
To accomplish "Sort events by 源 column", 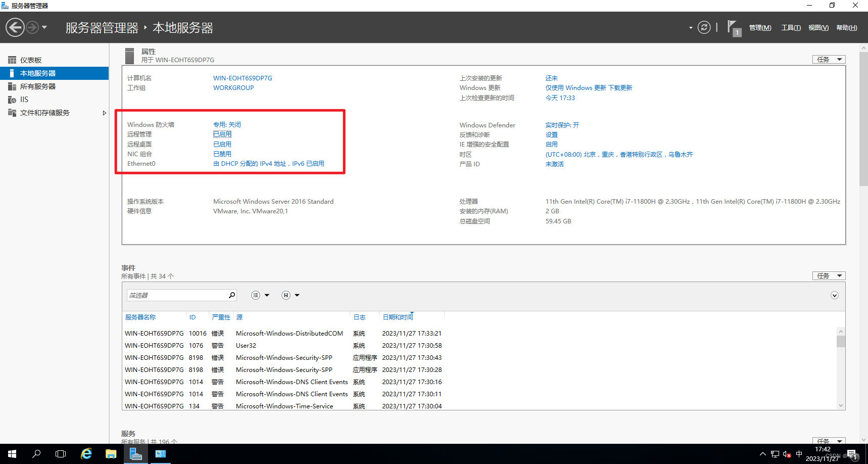I will click(239, 317).
